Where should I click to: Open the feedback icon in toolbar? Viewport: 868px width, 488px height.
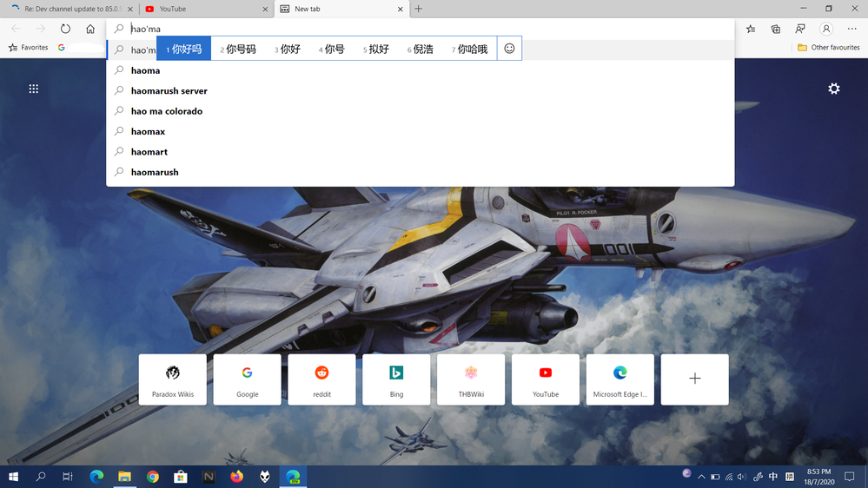tap(800, 29)
